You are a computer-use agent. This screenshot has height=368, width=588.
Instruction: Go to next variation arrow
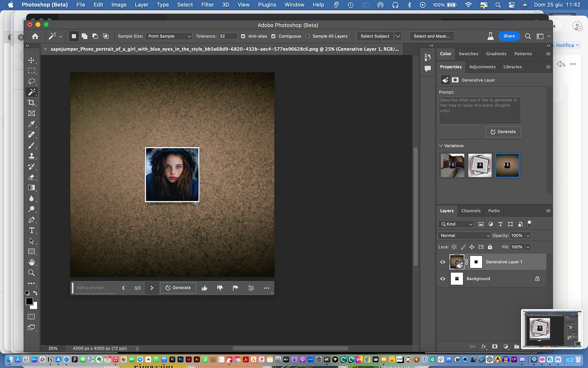coord(152,288)
